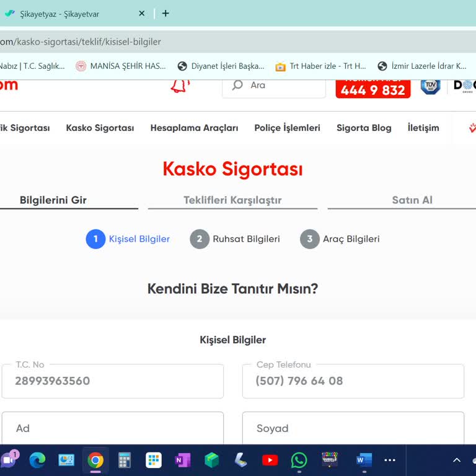Open the green box app in the taskbar

[211, 461]
